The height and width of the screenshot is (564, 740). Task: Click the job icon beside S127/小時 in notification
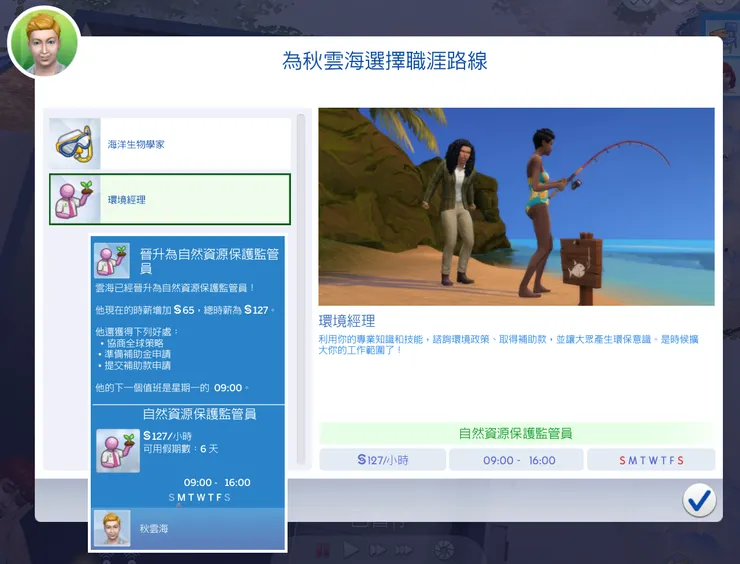pyautogui.click(x=118, y=451)
